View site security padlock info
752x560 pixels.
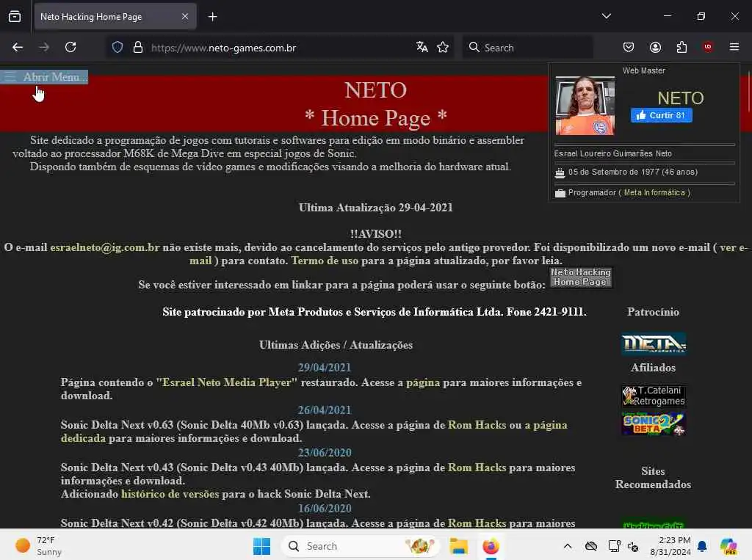point(138,47)
